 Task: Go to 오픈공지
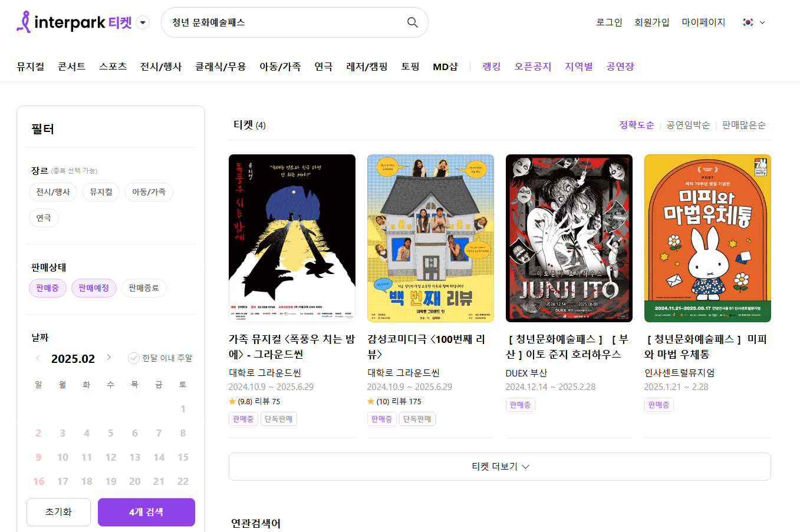[533, 67]
